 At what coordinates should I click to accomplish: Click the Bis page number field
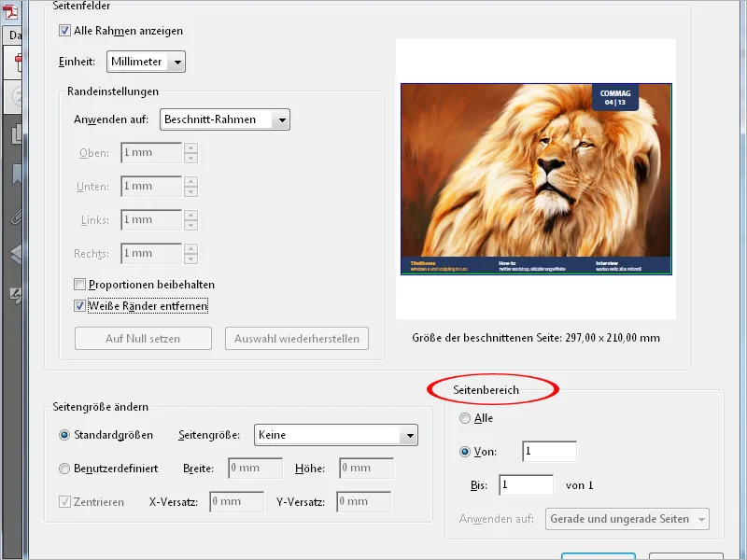(526, 484)
